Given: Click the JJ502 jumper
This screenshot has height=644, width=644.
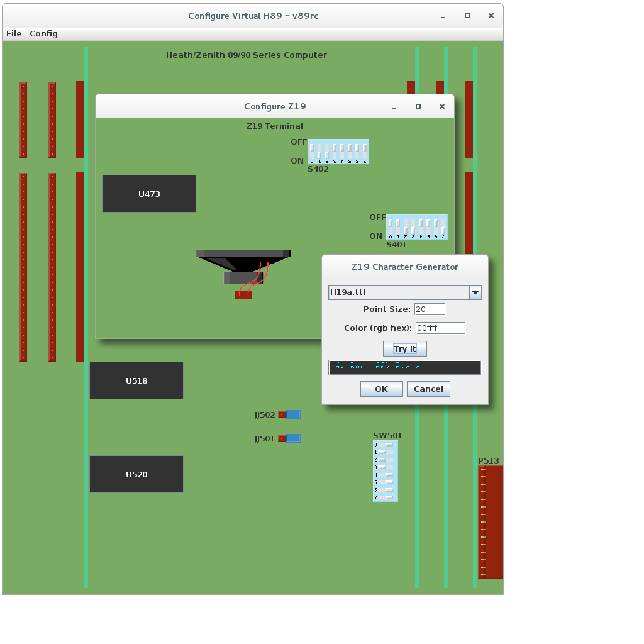Looking at the screenshot, I should [290, 414].
